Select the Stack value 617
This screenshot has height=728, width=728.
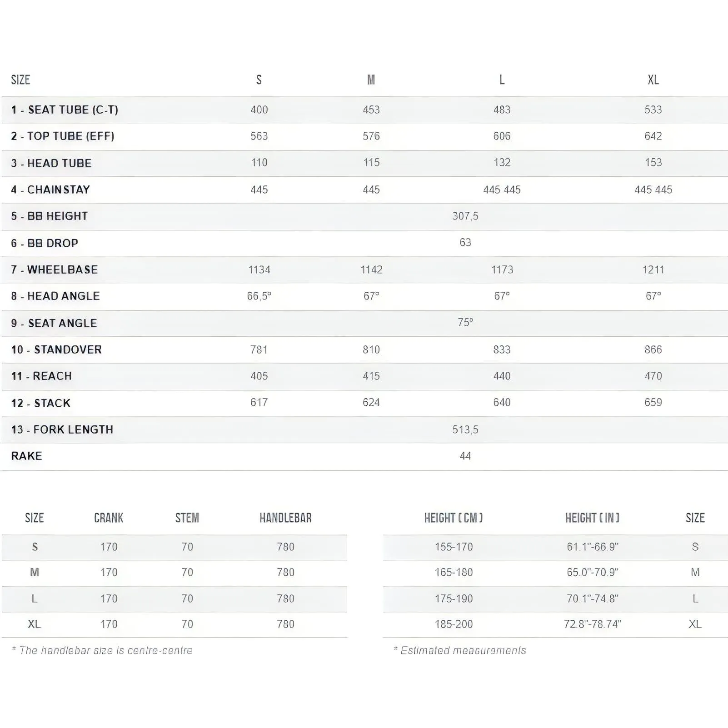click(259, 403)
